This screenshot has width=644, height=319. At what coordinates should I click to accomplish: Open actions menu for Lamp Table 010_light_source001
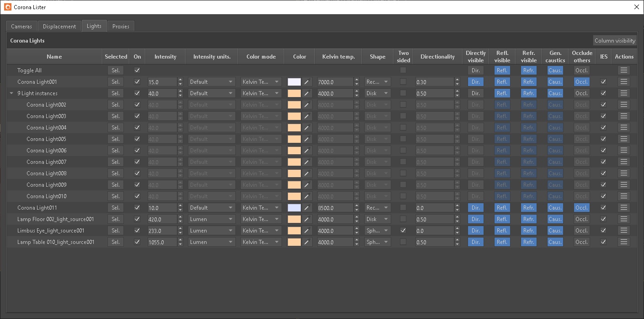point(624,242)
